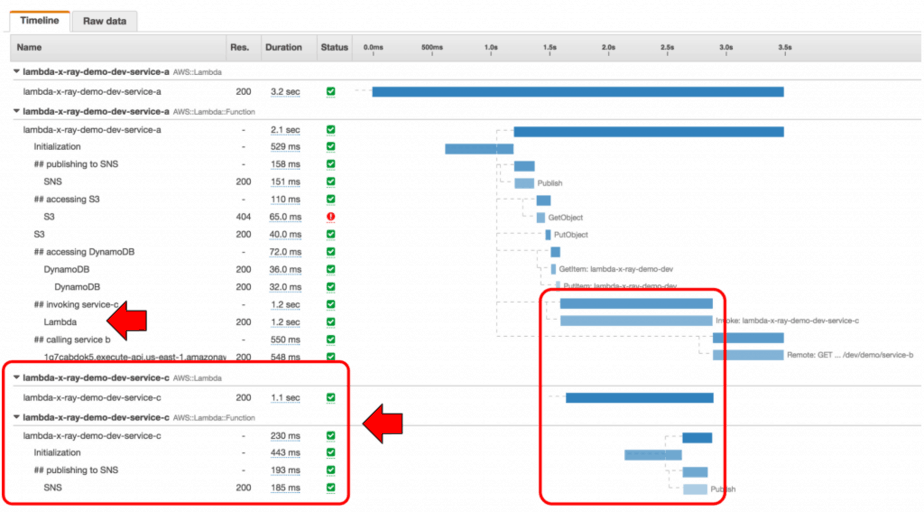The height and width of the screenshot is (512, 924).
Task: Click status check on the 529 ms Initialization row
Action: (331, 147)
